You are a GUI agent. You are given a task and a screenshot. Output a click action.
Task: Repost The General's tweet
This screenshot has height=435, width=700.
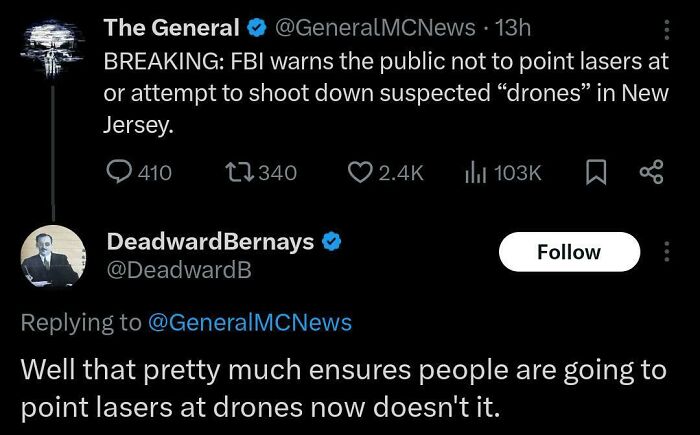(244, 172)
